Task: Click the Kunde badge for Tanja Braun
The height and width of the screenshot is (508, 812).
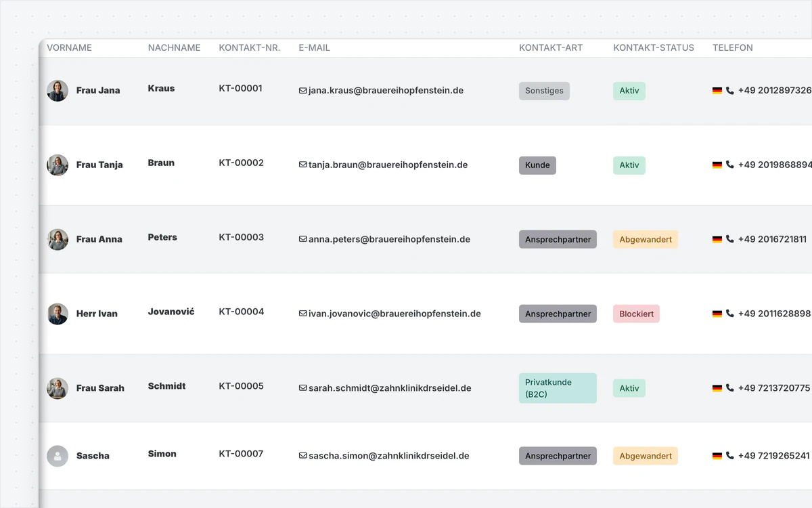Action: click(x=537, y=165)
